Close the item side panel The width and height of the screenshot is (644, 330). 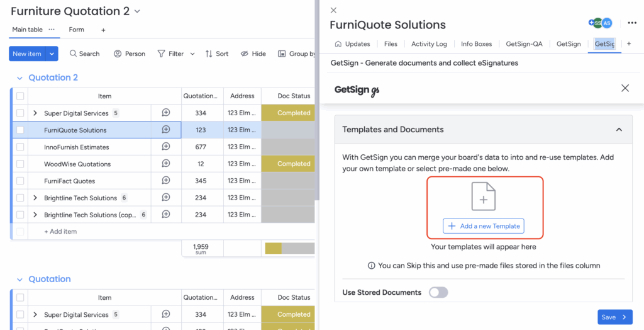click(333, 10)
